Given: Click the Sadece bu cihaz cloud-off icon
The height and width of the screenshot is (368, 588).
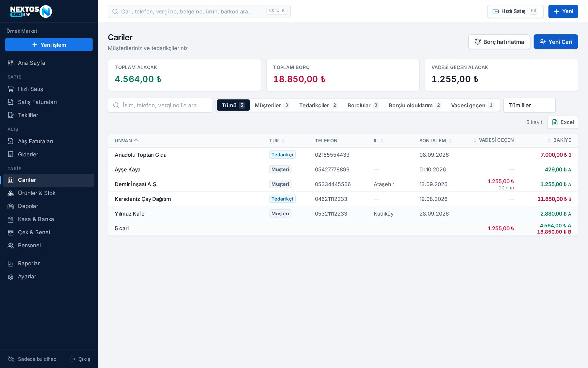Looking at the screenshot, I should [11, 359].
